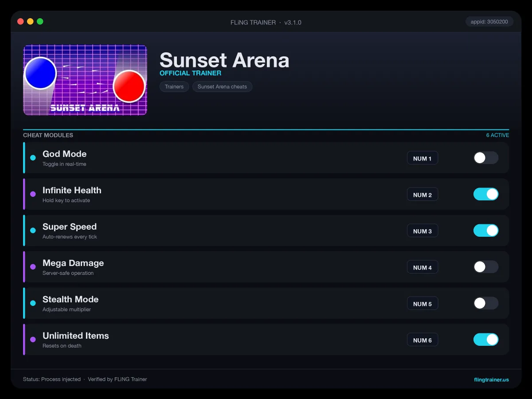Click the cyan dot beside Super Speed
The height and width of the screenshot is (399, 532).
33,231
